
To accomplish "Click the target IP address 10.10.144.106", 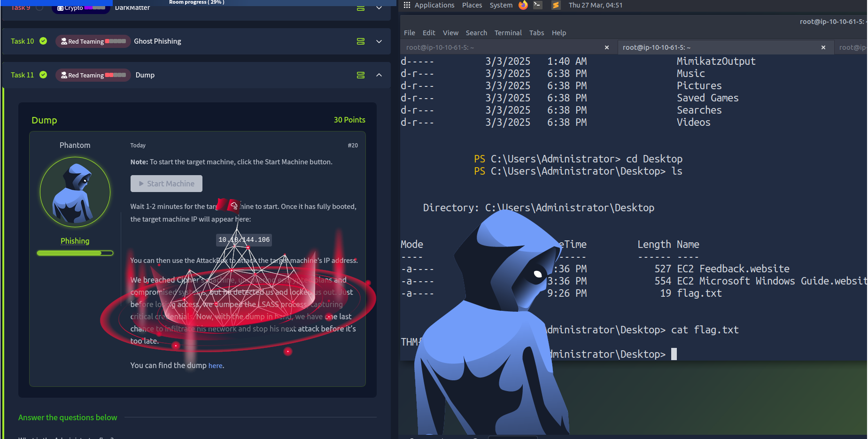I will 244,240.
